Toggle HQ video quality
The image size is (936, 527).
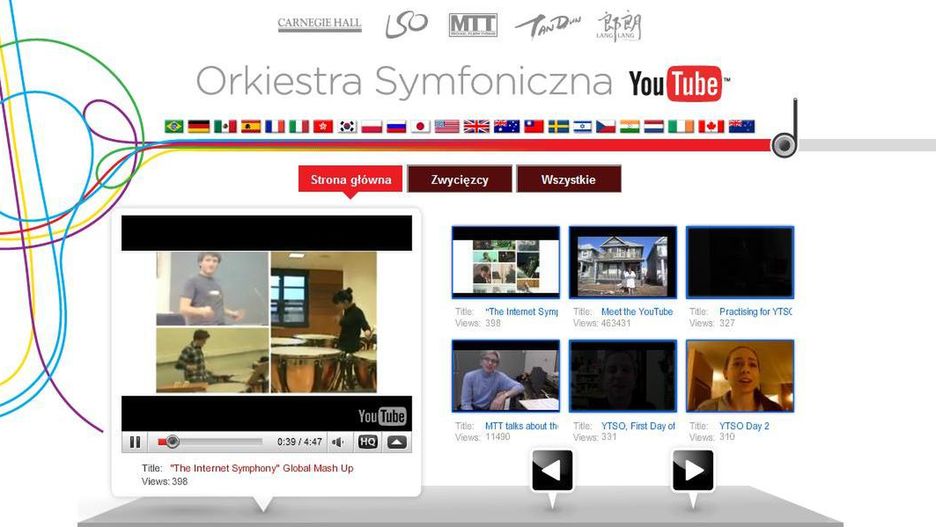pyautogui.click(x=368, y=442)
